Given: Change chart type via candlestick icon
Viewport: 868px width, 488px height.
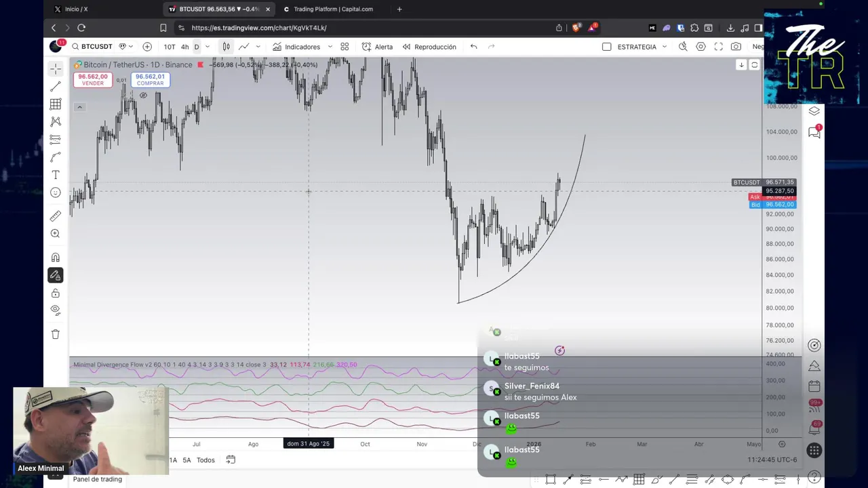Looking at the screenshot, I should [x=226, y=47].
